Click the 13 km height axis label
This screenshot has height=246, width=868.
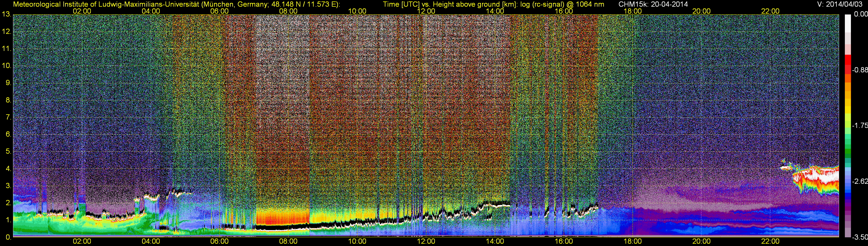click(6, 14)
